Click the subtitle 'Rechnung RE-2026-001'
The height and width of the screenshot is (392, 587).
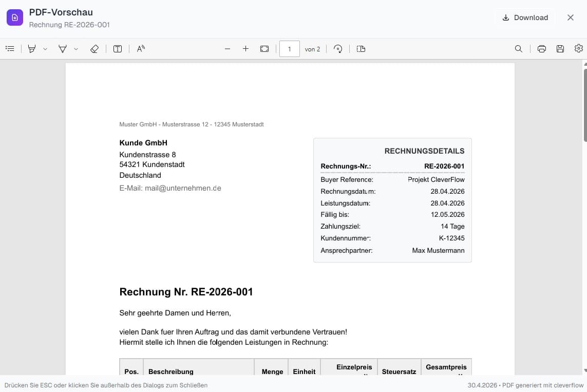pyautogui.click(x=70, y=25)
